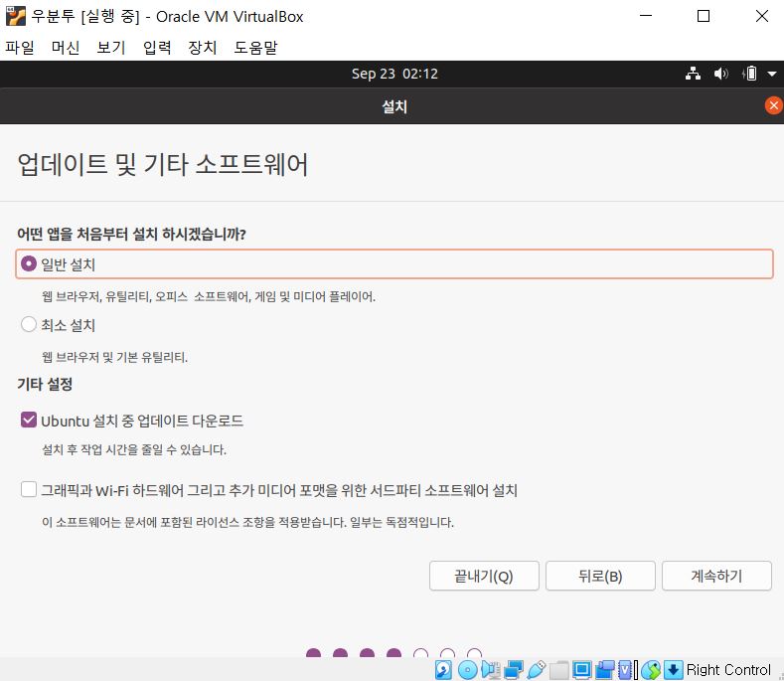Close the installer with orange X button

coord(773,105)
